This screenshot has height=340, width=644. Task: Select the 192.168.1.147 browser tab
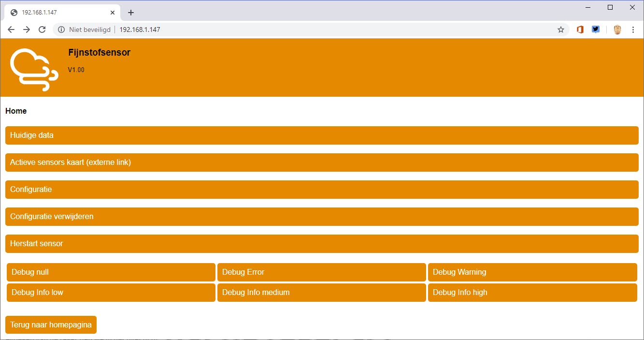pyautogui.click(x=62, y=13)
